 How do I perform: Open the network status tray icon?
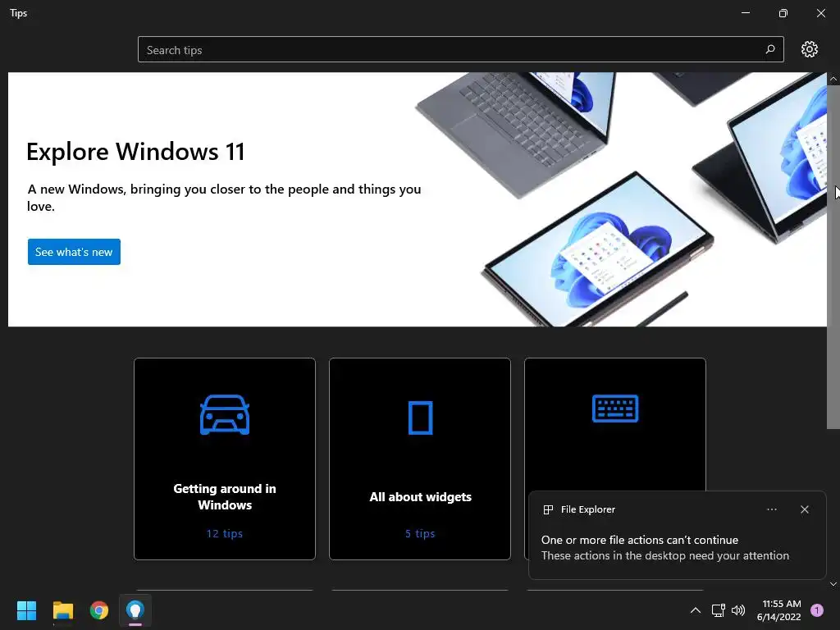718,610
